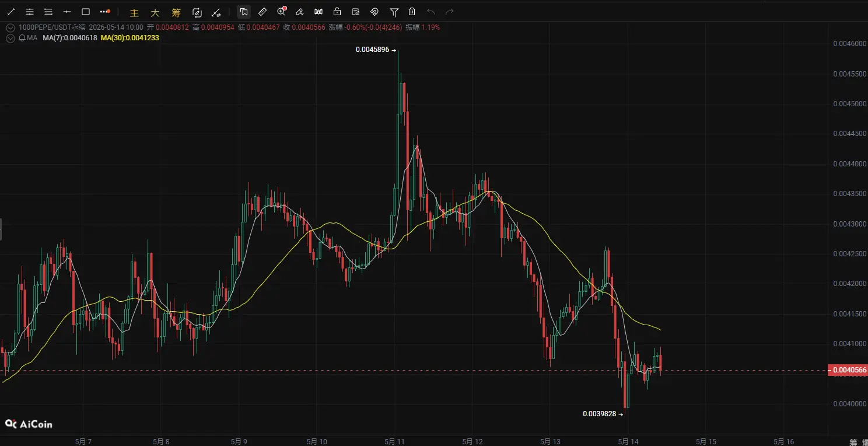Click the MA(30) yellow indicator label
Viewport: 868px width, 446px height.
[129, 37]
